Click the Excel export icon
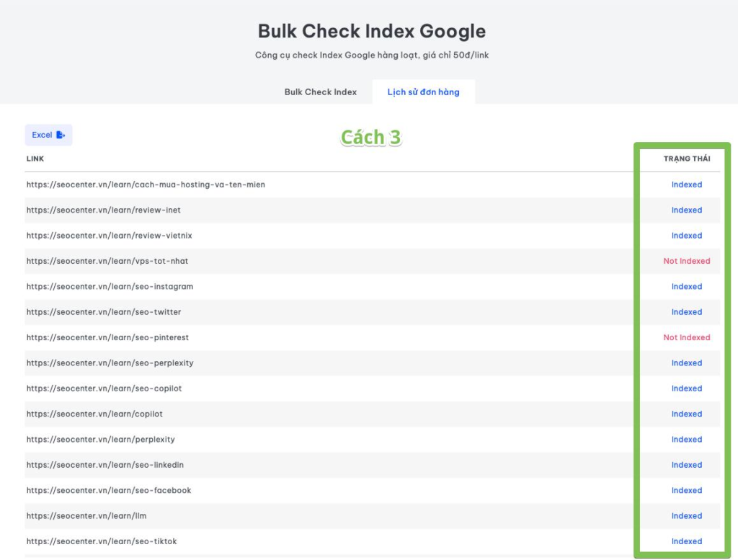This screenshot has width=738, height=560. (61, 135)
